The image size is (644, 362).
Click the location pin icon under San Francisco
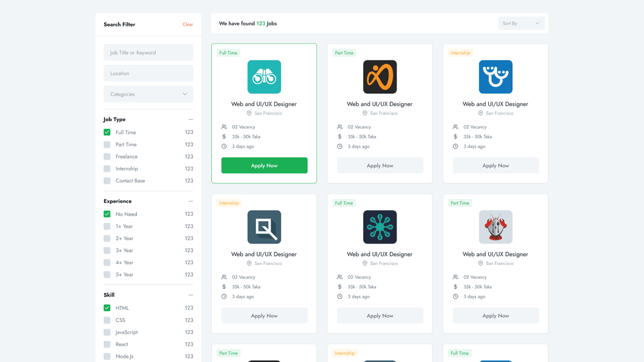(248, 113)
